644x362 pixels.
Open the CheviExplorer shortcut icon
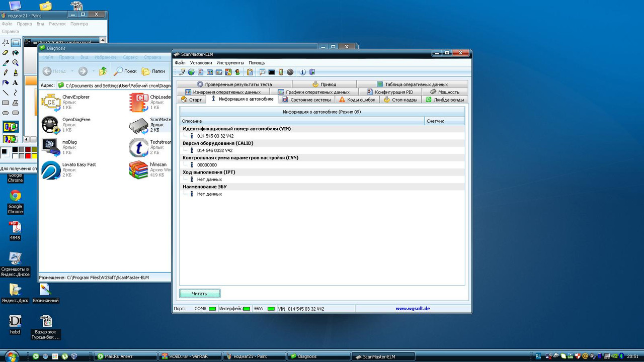click(50, 102)
